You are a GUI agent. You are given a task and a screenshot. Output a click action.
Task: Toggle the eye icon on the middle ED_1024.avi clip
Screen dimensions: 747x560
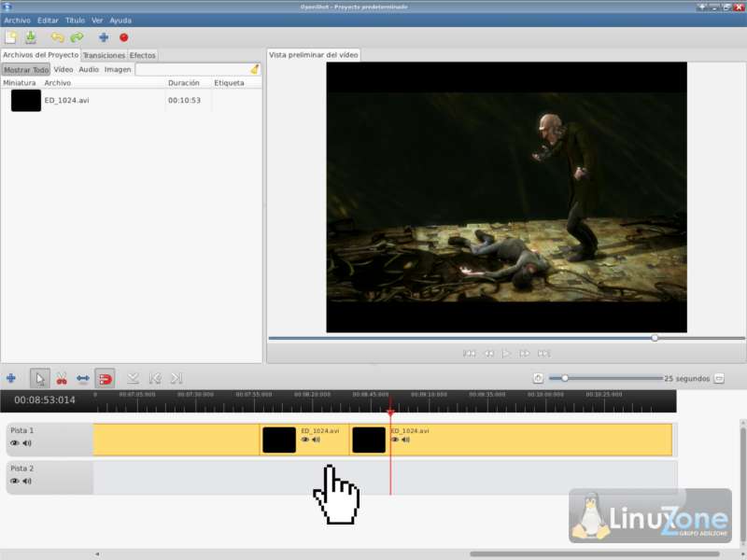point(305,440)
